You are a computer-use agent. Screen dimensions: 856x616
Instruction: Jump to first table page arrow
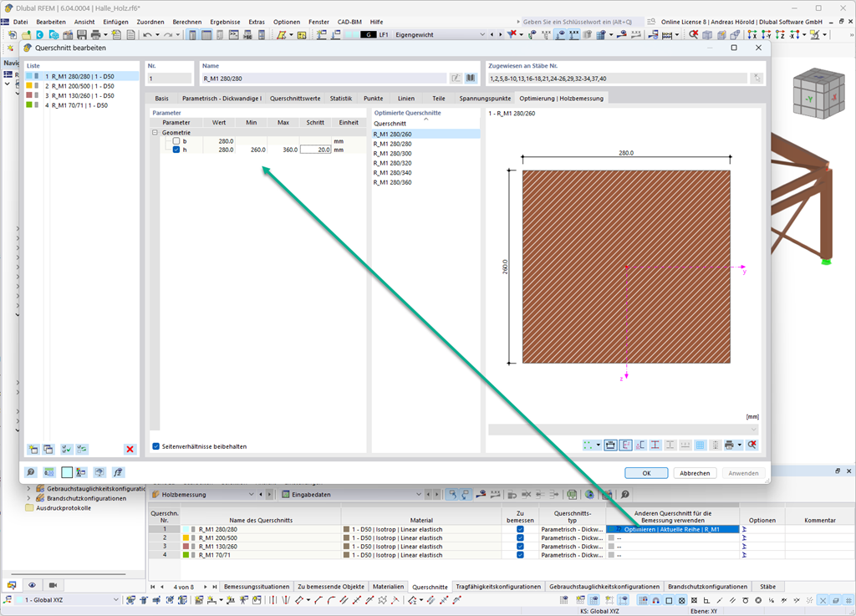point(153,587)
